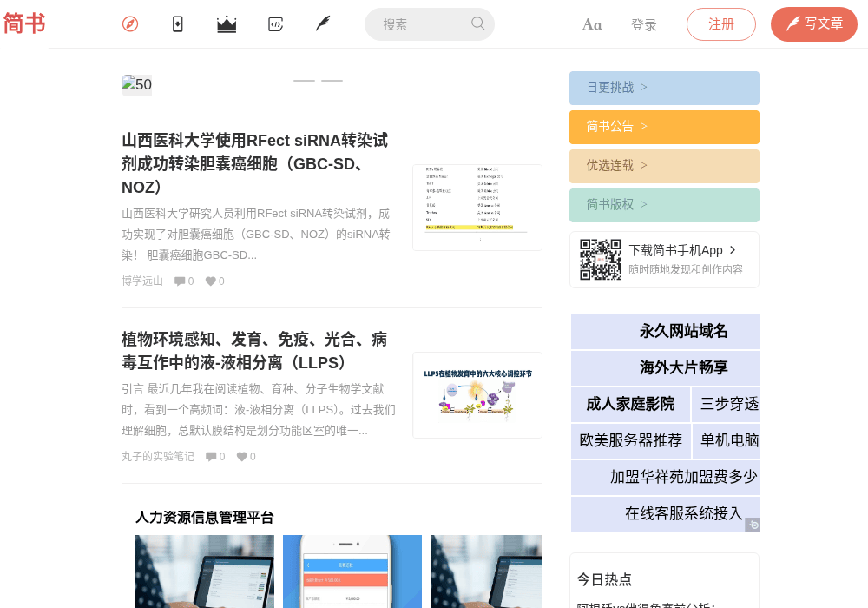The image size is (868, 608).
Task: Open the phone screen ad image
Action: (x=352, y=572)
